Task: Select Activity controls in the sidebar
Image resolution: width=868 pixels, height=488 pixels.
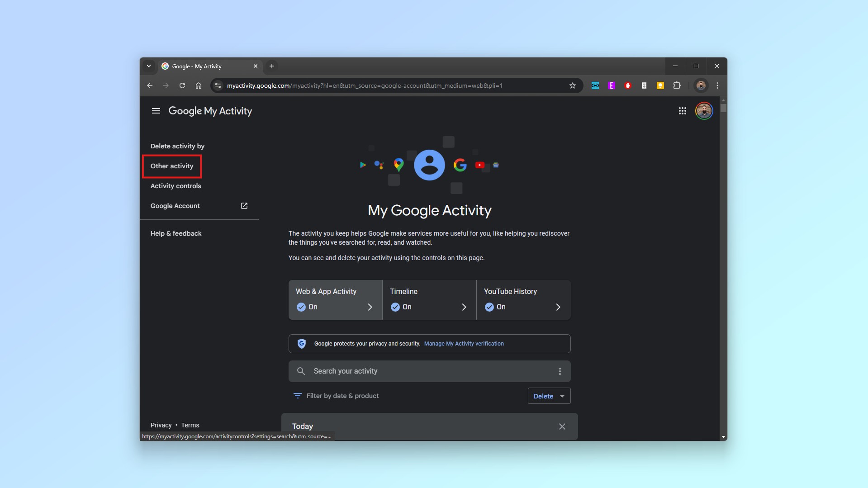Action: click(175, 186)
